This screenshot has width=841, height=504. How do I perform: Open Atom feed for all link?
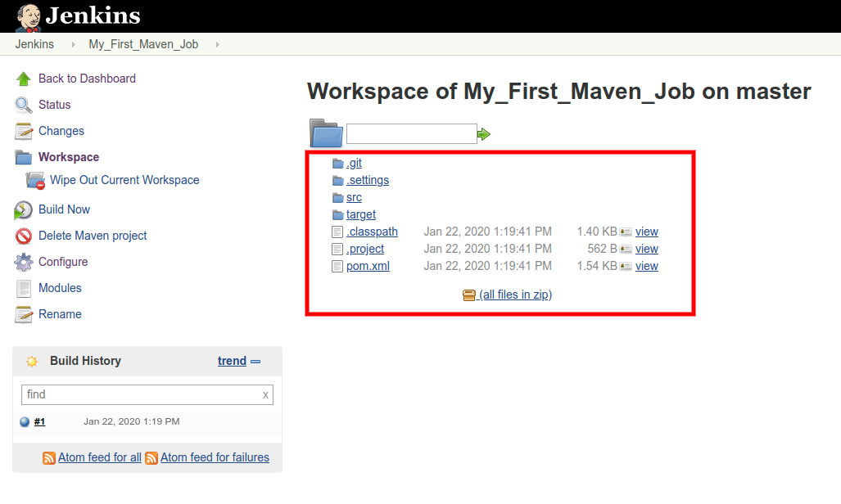100,458
